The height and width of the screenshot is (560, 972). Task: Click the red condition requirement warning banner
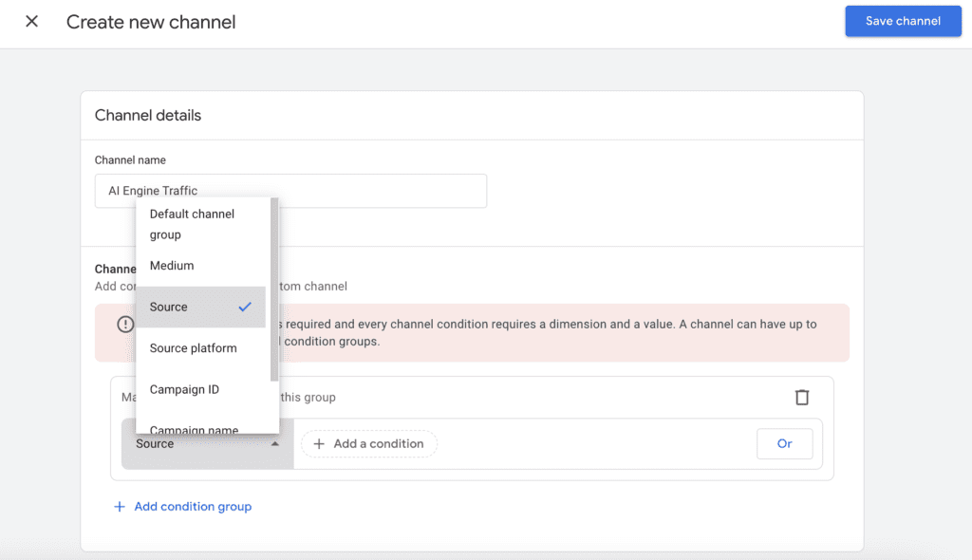pos(570,332)
